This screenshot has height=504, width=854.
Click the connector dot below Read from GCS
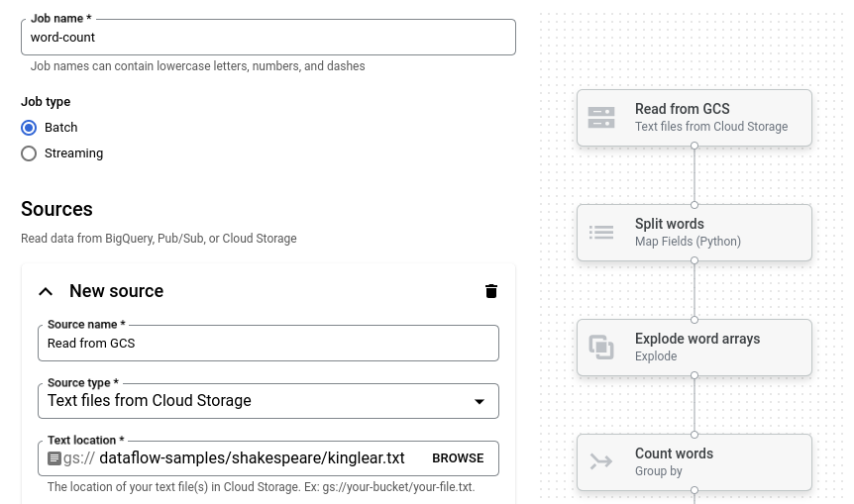pos(694,146)
